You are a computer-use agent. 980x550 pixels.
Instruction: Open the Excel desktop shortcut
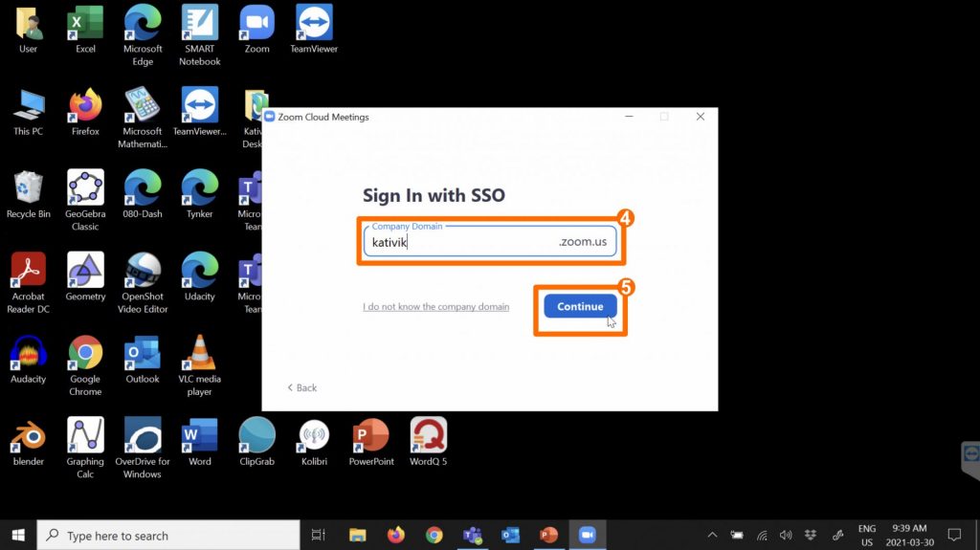[85, 28]
